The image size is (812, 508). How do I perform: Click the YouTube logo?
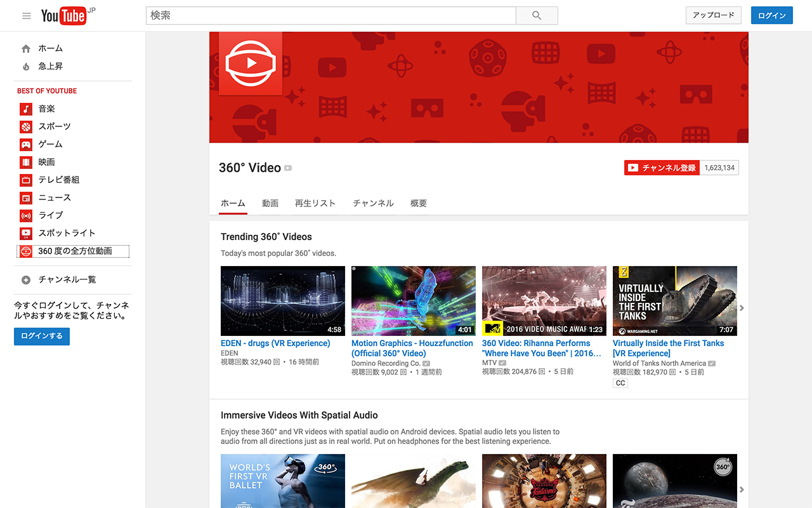pos(63,16)
